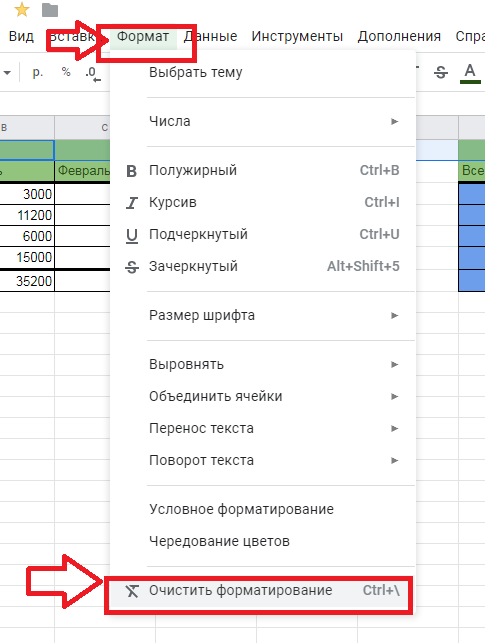This screenshot has height=643, width=485.
Task: Apply Подчеркнутый (underline) from the menu
Action: pyautogui.click(x=262, y=234)
